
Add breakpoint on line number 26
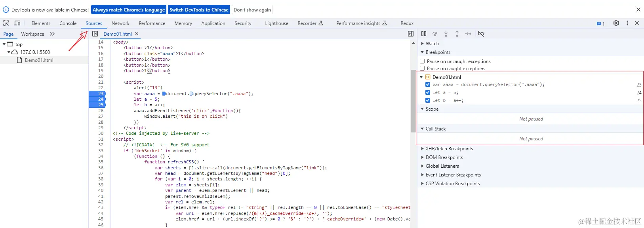pos(101,111)
